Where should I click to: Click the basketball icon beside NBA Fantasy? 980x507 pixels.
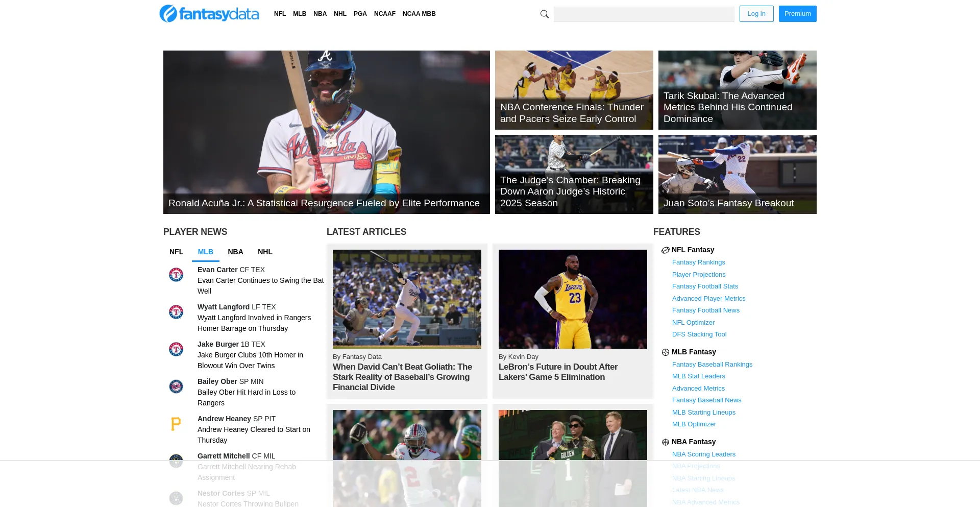665,442
